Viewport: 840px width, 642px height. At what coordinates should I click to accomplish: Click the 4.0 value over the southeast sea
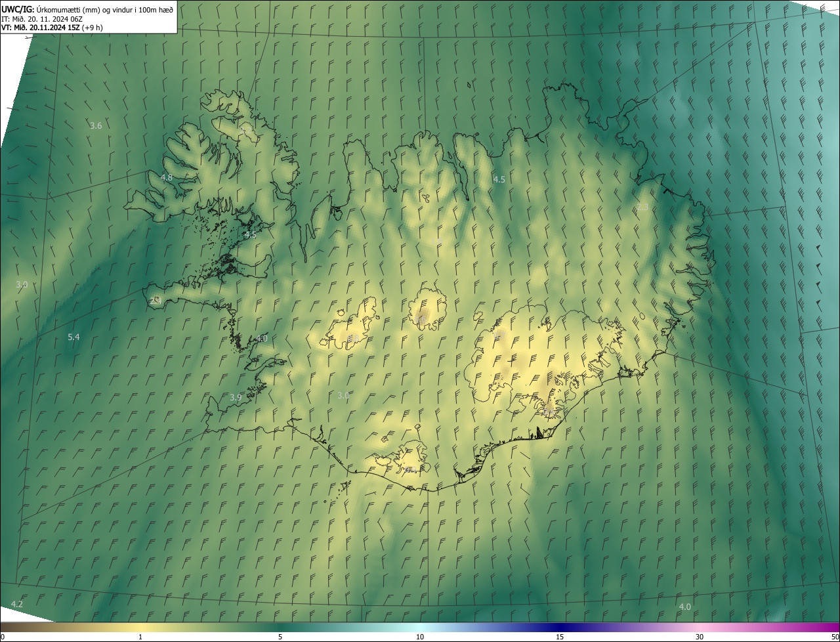click(x=684, y=607)
